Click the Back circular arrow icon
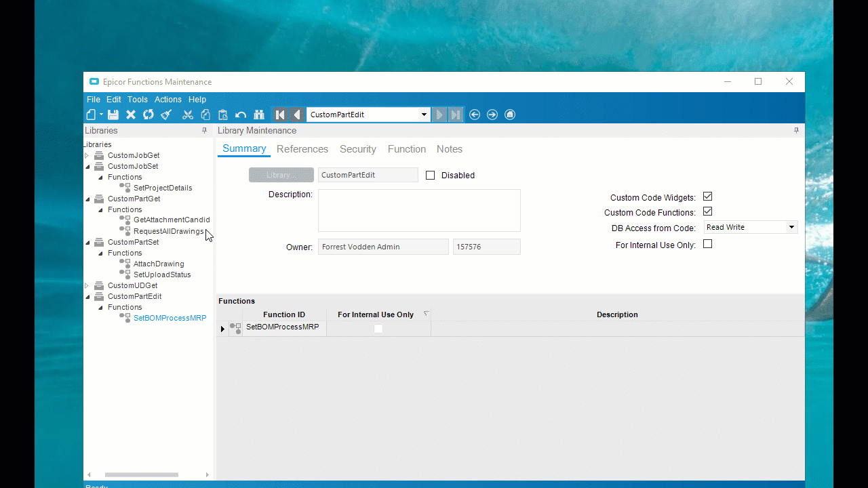The width and height of the screenshot is (868, 488). point(475,115)
